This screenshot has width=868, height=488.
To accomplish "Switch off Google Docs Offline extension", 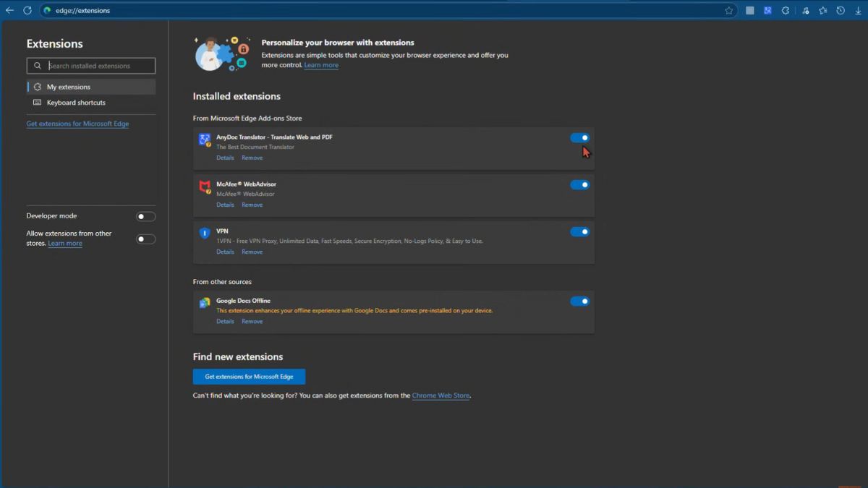I will click(579, 301).
